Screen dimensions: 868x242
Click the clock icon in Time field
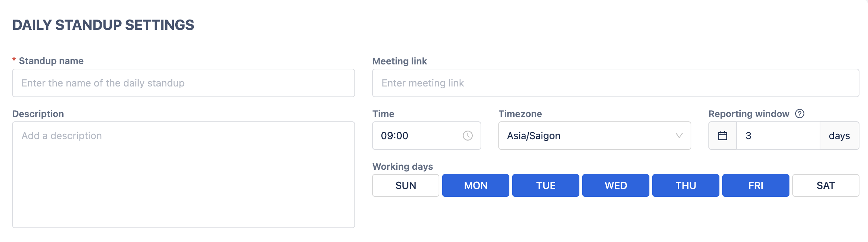467,136
